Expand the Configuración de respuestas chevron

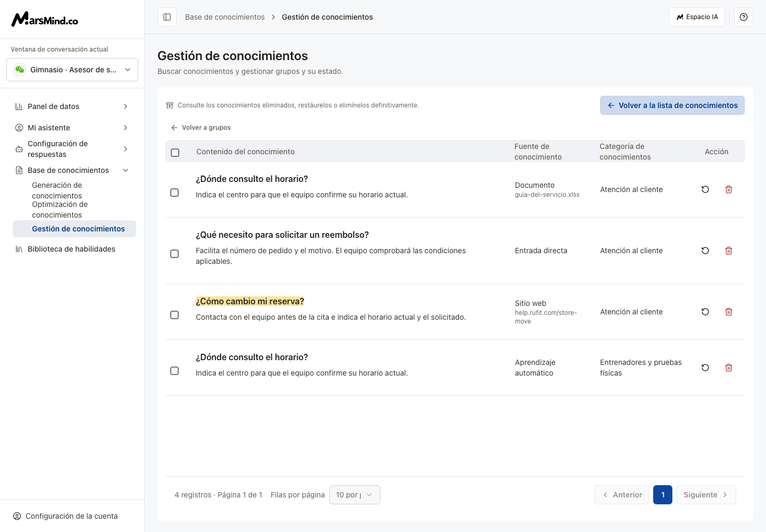[126, 149]
